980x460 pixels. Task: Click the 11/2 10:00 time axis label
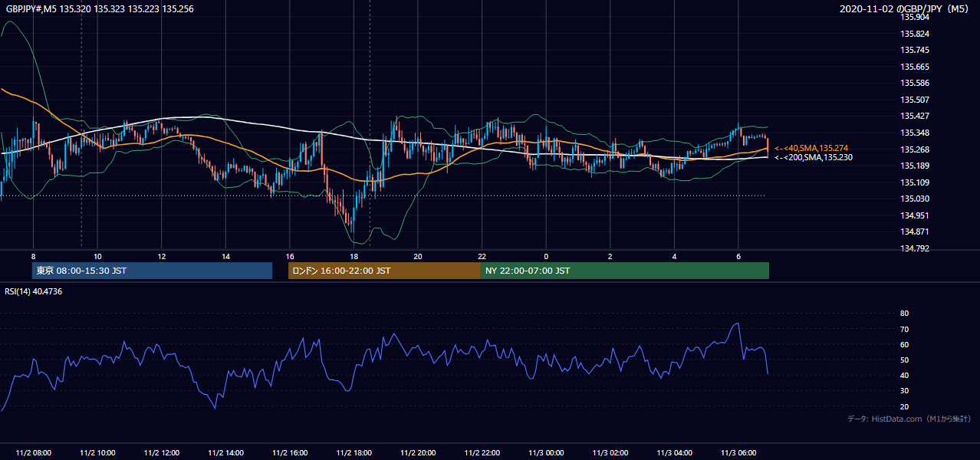click(x=97, y=453)
